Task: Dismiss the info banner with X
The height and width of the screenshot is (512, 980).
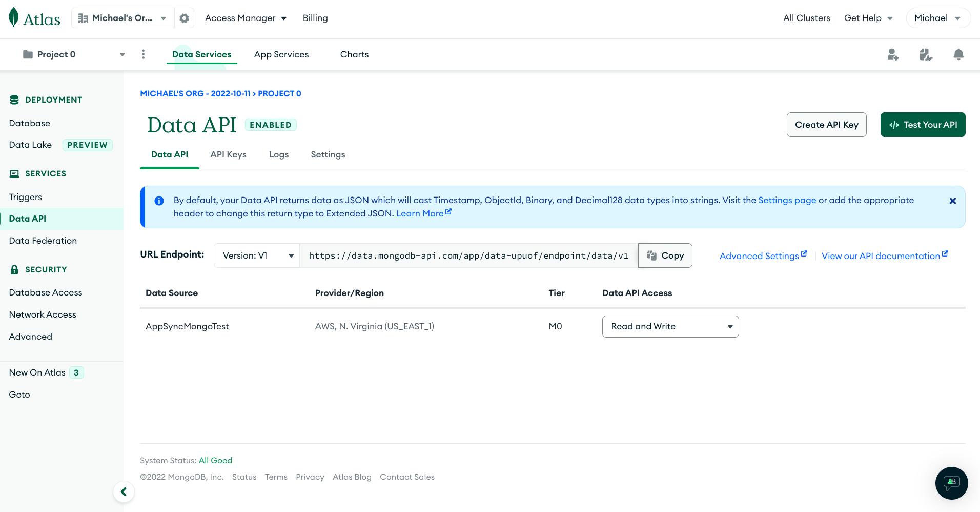Action: [x=952, y=201]
